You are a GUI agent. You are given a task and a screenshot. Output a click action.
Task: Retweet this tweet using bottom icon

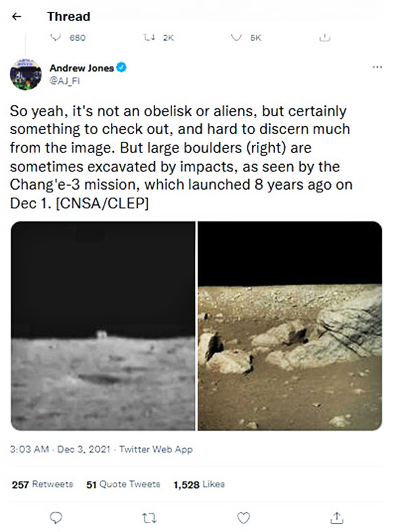click(x=148, y=517)
